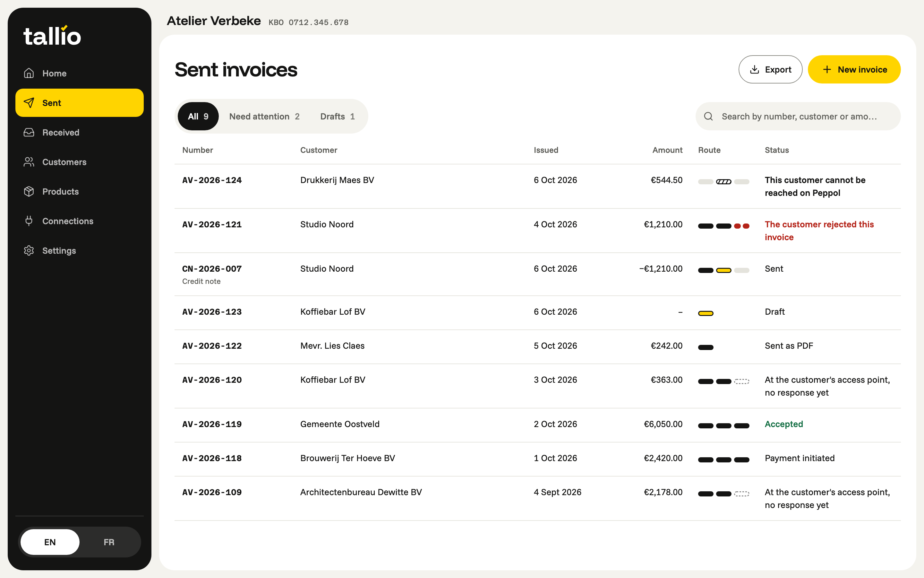Click the Export button

(x=770, y=70)
